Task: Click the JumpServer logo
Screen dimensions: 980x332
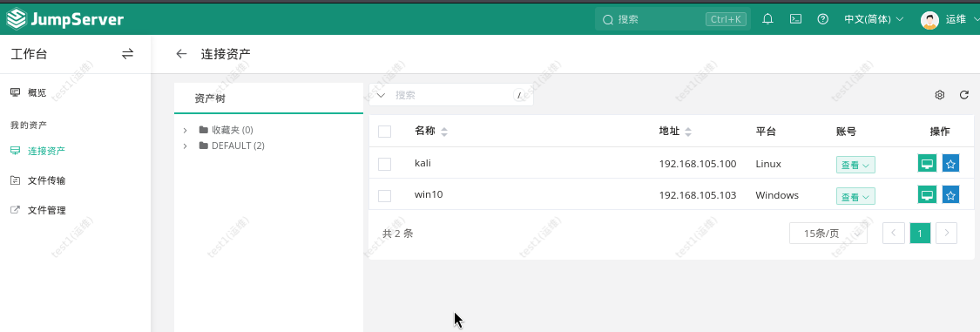Action: coord(65,19)
